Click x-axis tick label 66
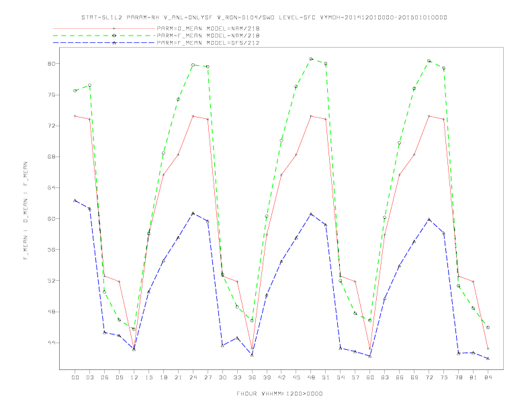The image size is (532, 411). click(x=400, y=377)
